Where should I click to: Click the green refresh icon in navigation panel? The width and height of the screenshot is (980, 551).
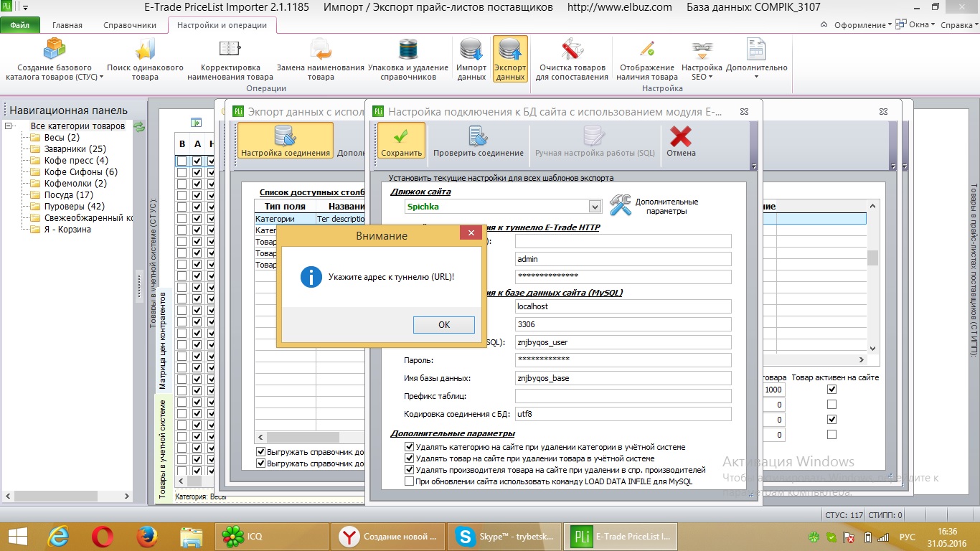tap(139, 127)
